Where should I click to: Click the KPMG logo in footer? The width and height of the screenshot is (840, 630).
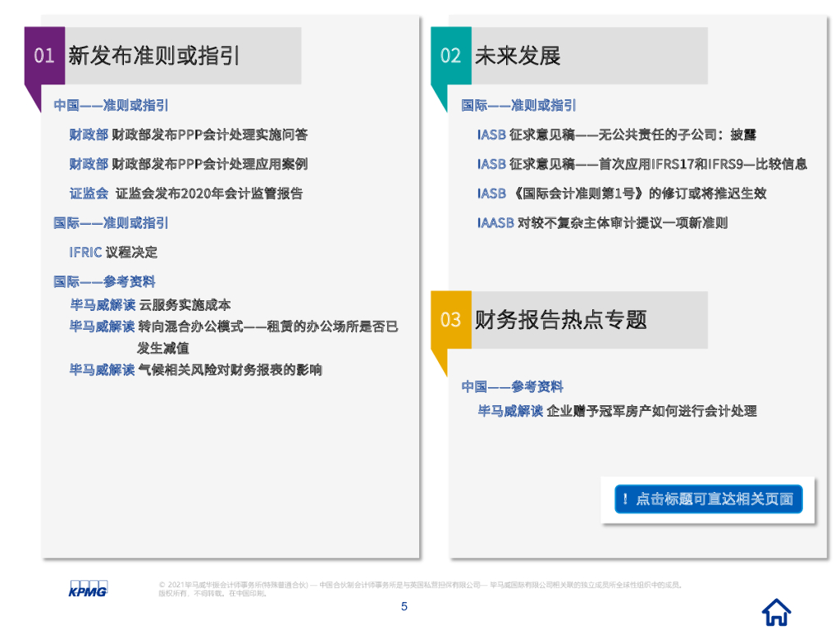[88, 588]
